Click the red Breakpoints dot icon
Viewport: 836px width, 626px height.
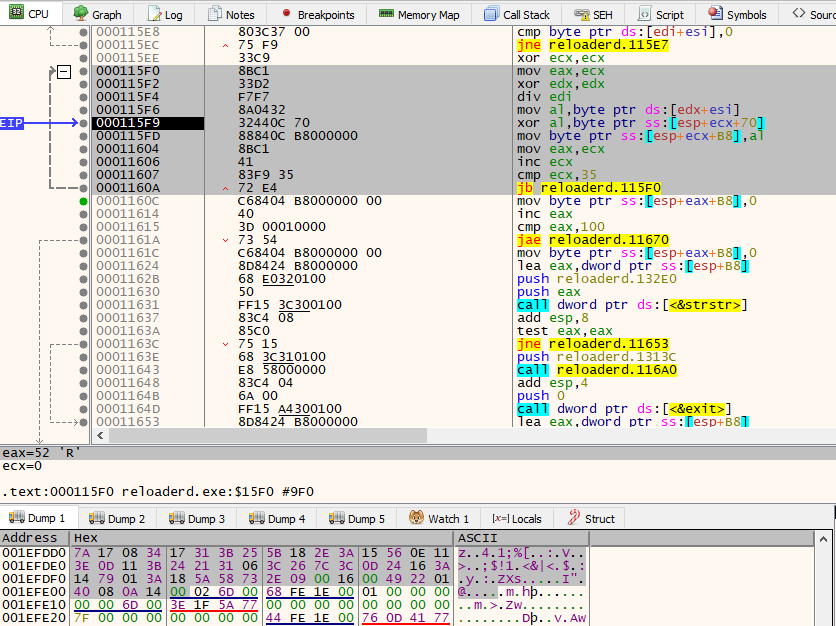286,13
